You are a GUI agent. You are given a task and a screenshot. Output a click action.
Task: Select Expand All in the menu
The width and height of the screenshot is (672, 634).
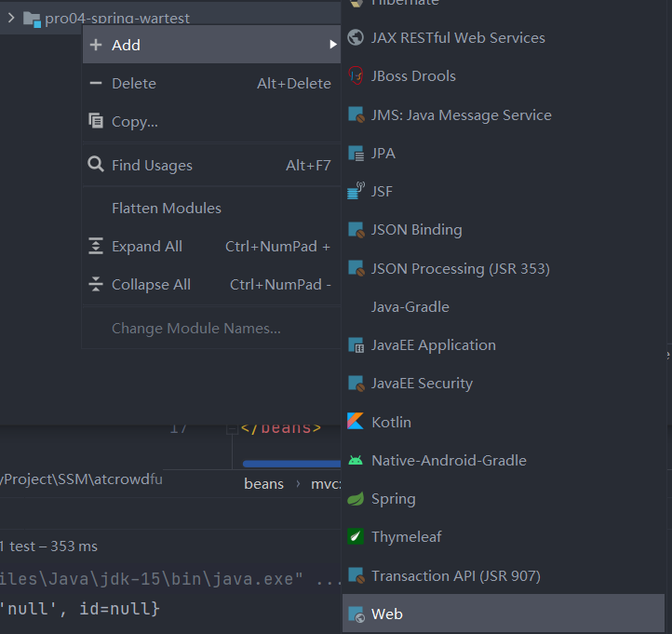[x=211, y=247]
